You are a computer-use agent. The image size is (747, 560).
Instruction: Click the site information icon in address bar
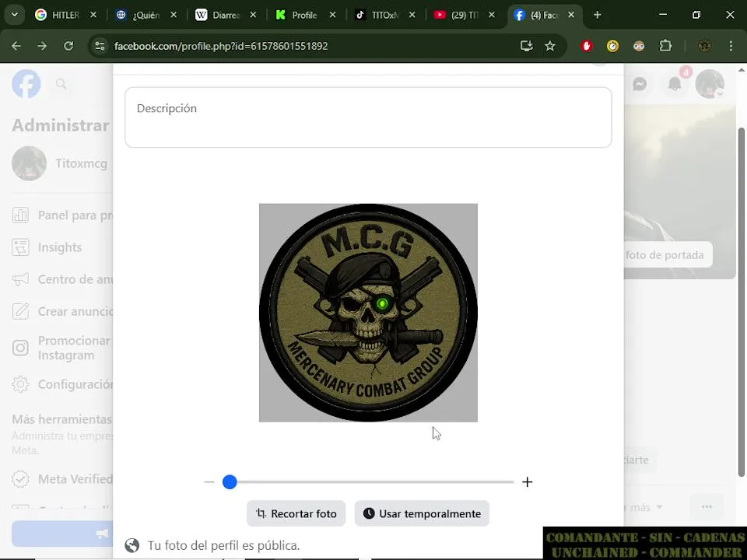click(100, 46)
